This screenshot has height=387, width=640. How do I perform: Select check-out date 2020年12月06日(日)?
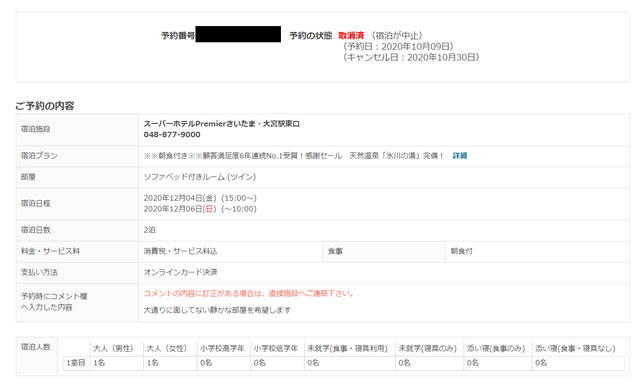[x=180, y=209]
